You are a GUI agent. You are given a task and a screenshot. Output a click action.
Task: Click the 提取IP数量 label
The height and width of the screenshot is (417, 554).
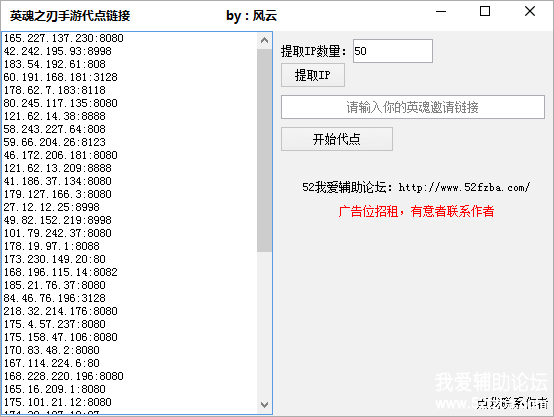(314, 52)
